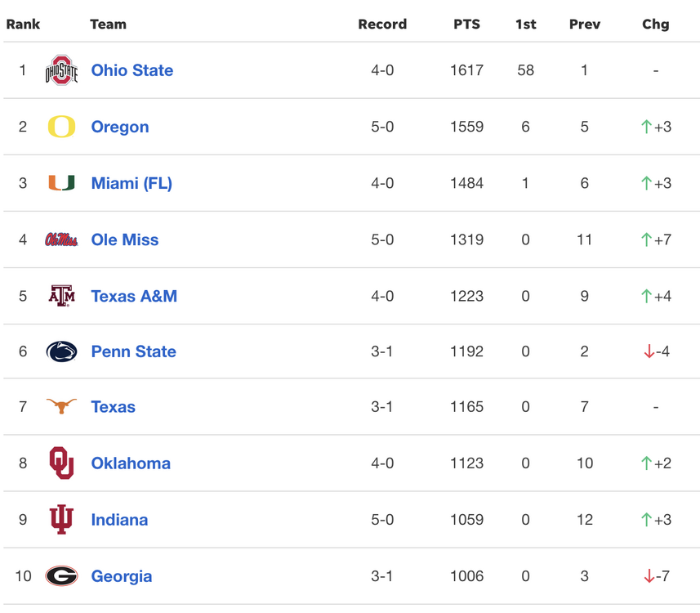Click the Texas A&M ATM logo
700x613 pixels.
pyautogui.click(x=61, y=296)
